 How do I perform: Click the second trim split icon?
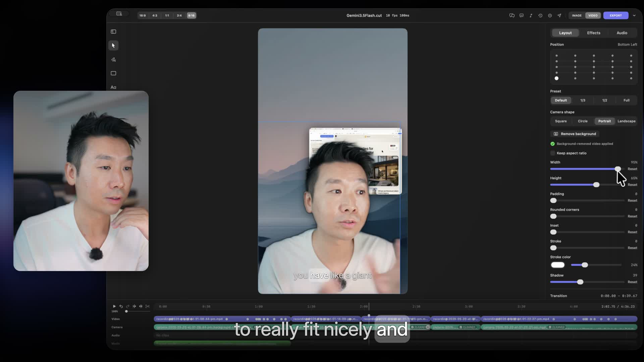(141, 306)
